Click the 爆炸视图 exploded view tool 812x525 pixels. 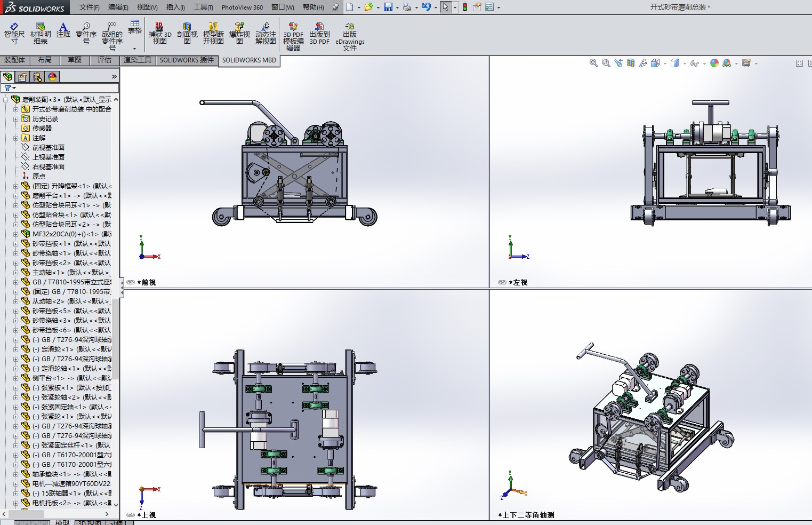point(239,34)
